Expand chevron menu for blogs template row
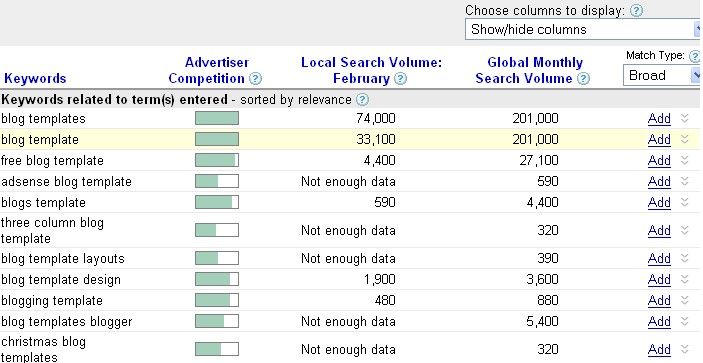Screen dimensions: 703x363 point(684,203)
